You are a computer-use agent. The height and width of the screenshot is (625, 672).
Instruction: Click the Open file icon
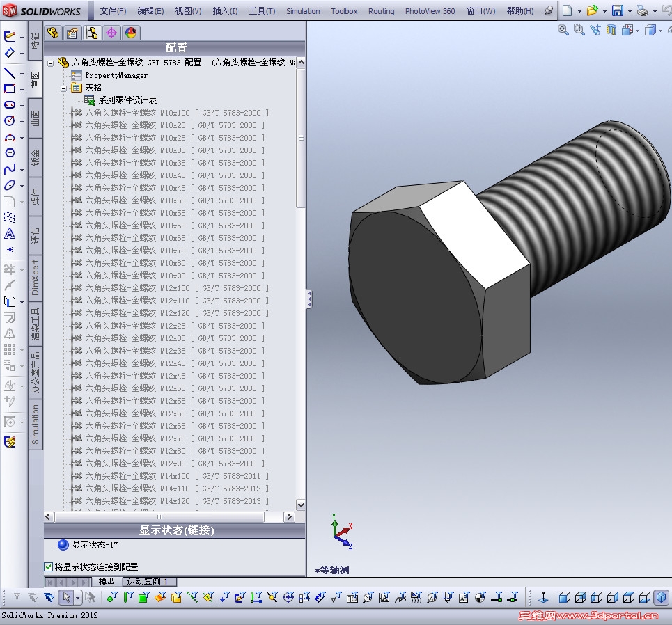593,10
